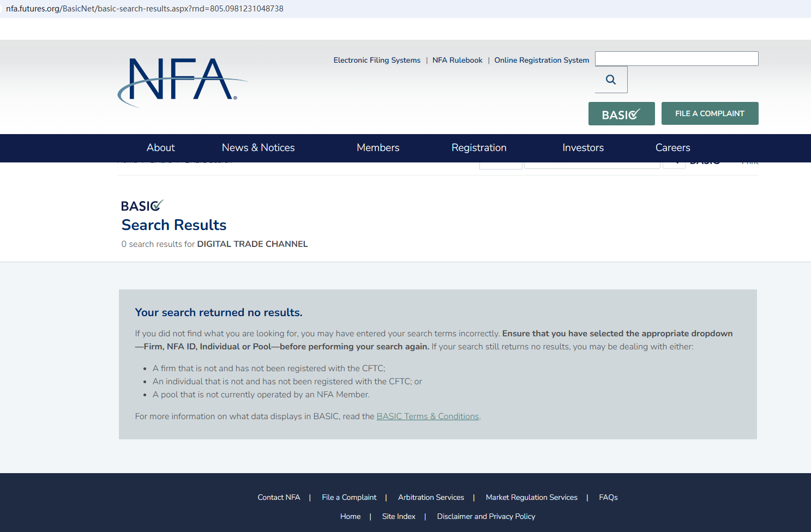
Task: Click the DIGITAL TRADE CHANNEL search term
Action: tap(253, 244)
